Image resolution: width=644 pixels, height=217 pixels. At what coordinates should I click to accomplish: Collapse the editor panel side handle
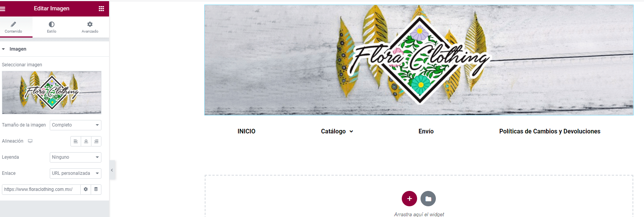(x=112, y=170)
